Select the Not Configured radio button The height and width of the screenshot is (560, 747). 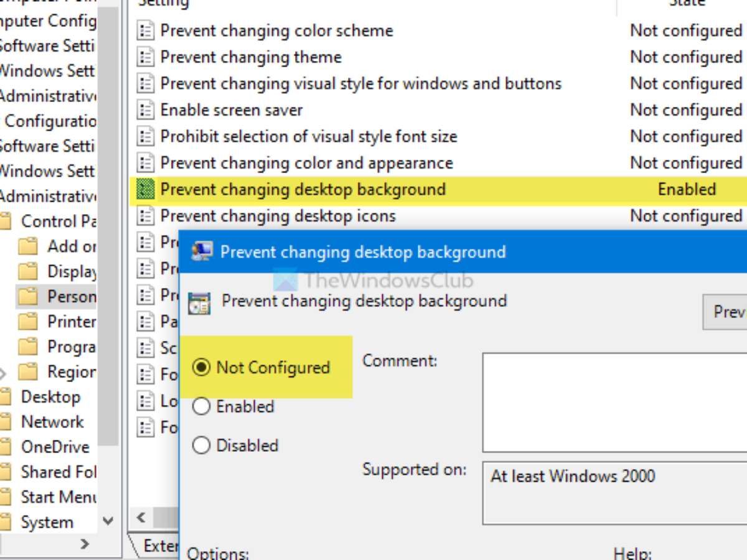pyautogui.click(x=201, y=368)
